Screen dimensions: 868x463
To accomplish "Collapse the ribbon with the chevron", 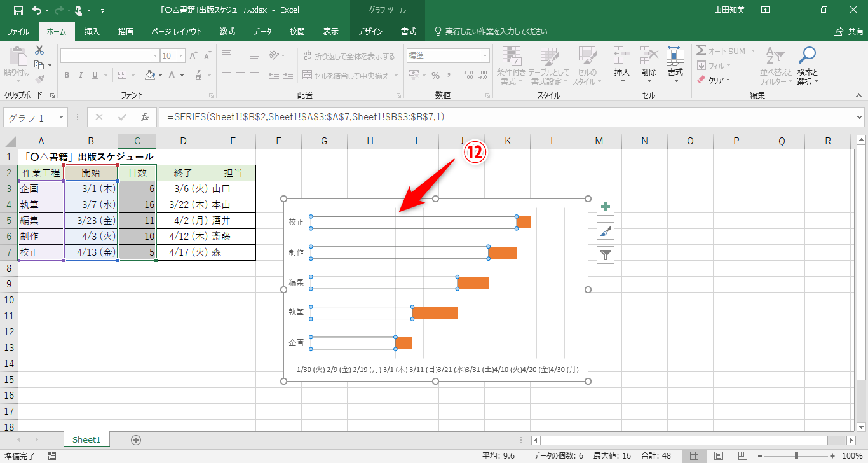I will point(859,95).
